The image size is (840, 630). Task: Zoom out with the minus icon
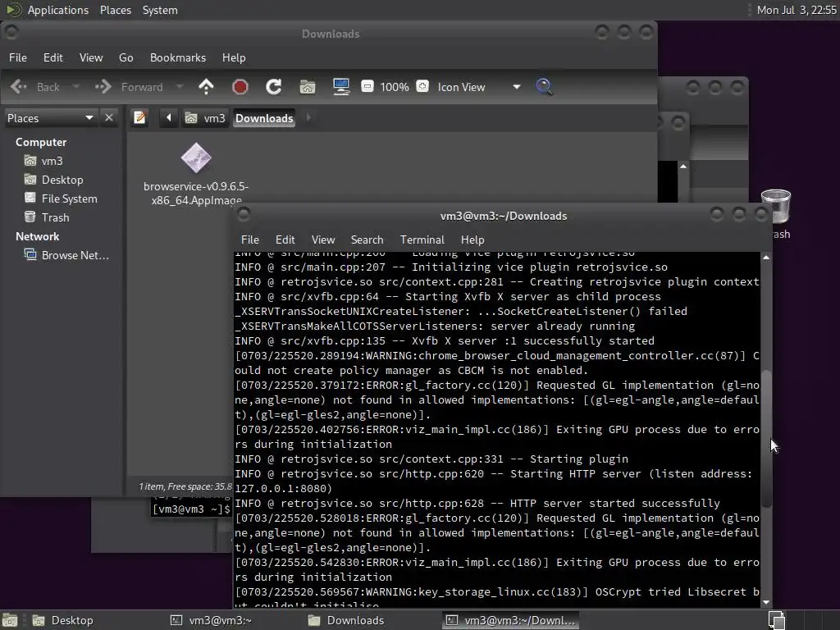tap(367, 86)
